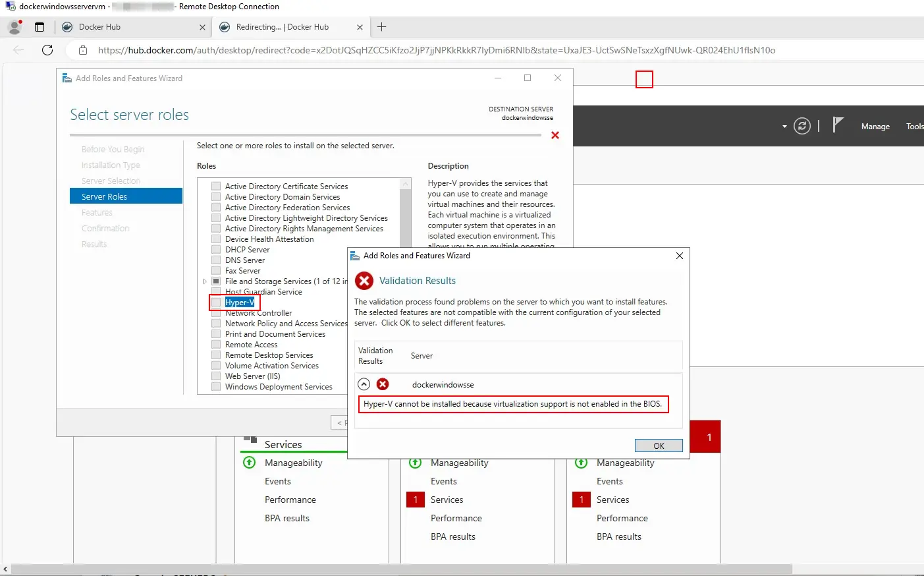Enable the Hyper-V role checkbox

click(x=216, y=302)
